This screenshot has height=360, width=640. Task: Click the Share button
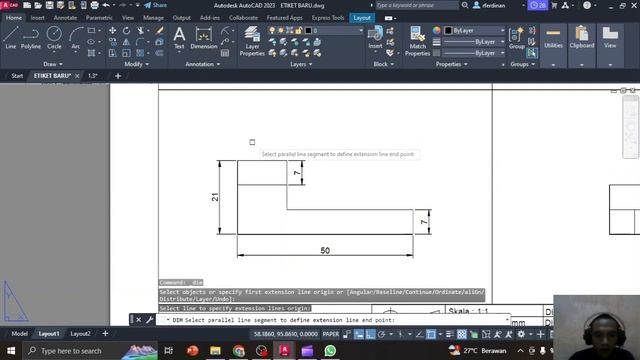point(156,5)
